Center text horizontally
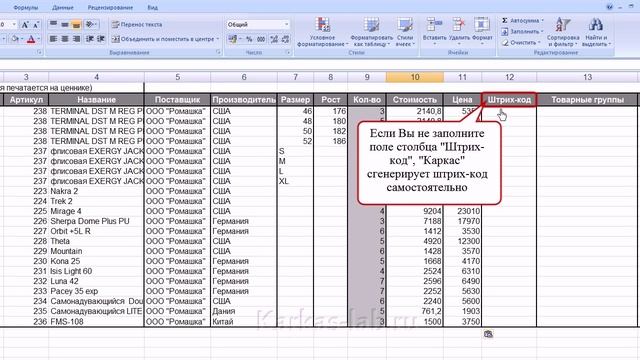Screen dimensions: 640x360 click(x=65, y=39)
